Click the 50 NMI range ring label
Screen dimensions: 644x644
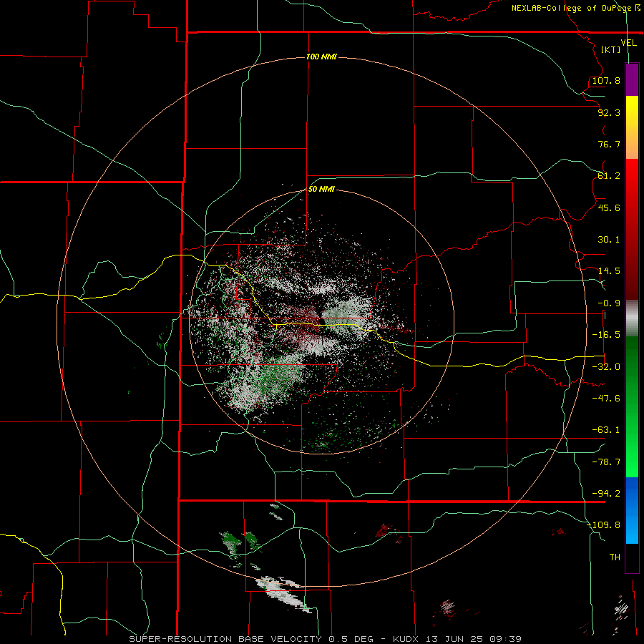pos(321,190)
